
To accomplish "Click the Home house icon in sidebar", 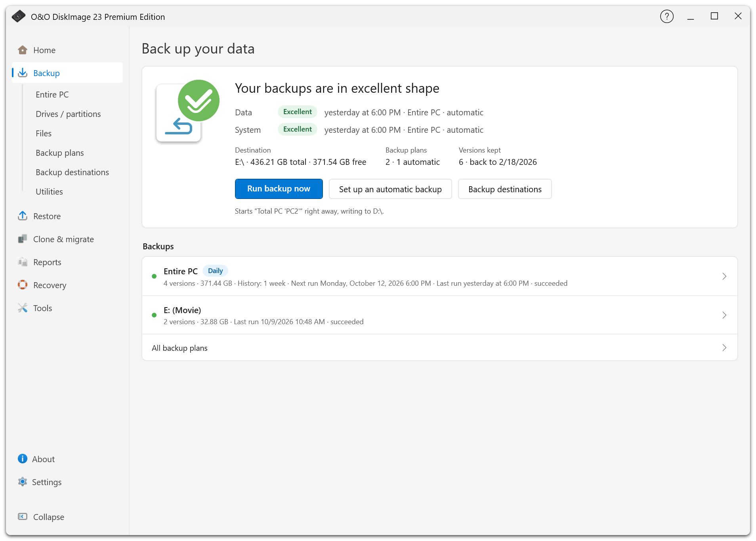I will tap(23, 50).
